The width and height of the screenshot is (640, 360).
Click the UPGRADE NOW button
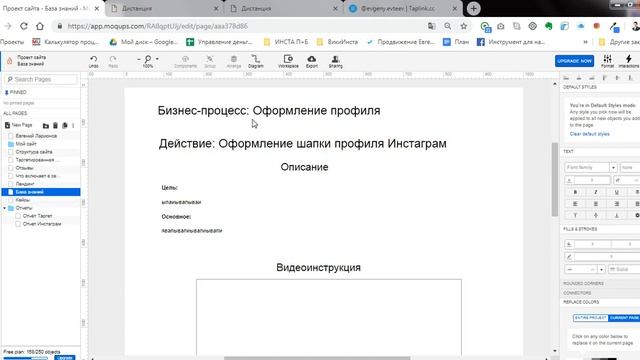click(x=574, y=61)
